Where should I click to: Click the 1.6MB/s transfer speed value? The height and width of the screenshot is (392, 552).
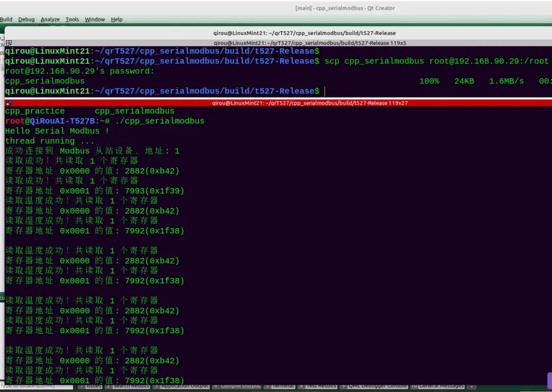[506, 81]
